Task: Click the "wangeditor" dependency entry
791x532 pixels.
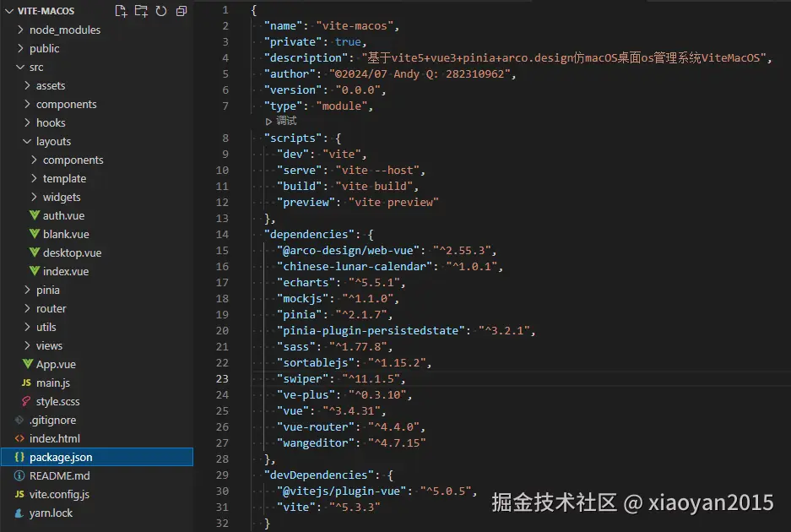Action: pos(351,442)
